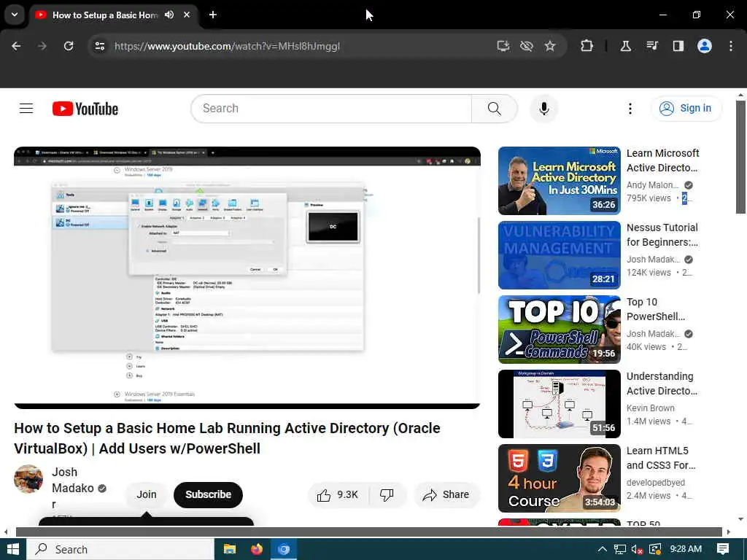The width and height of the screenshot is (747, 560).
Task: Share the video
Action: pos(447,495)
